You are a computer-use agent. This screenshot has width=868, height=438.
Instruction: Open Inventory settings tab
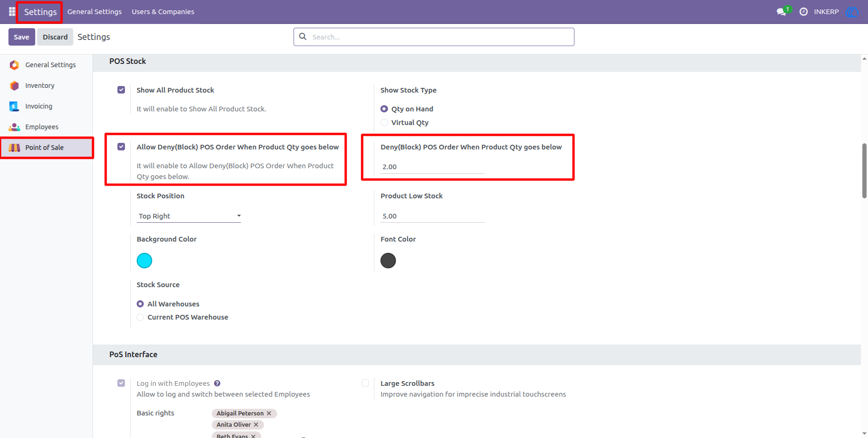click(46, 86)
